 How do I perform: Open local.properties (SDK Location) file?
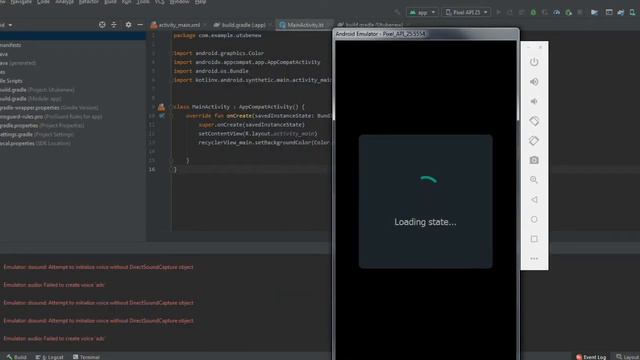pyautogui.click(x=36, y=144)
